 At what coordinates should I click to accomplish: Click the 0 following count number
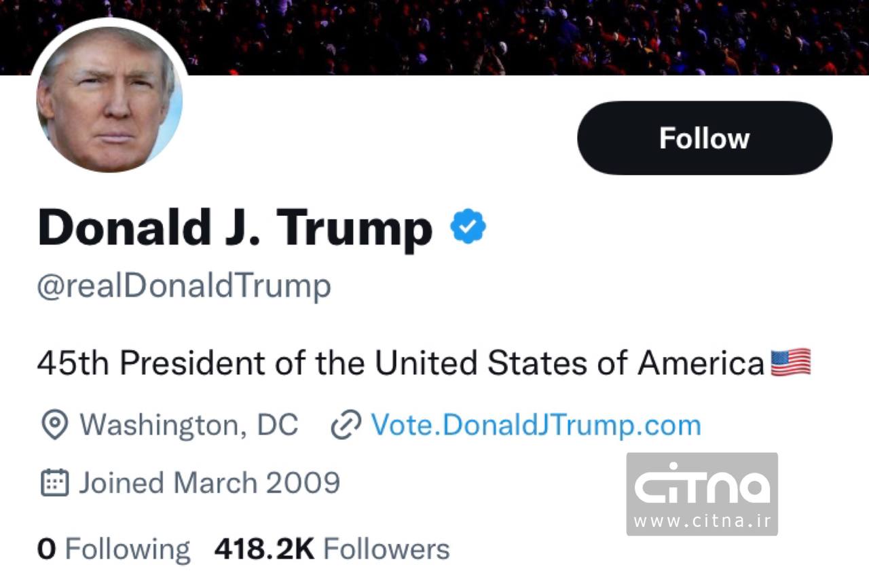46,549
